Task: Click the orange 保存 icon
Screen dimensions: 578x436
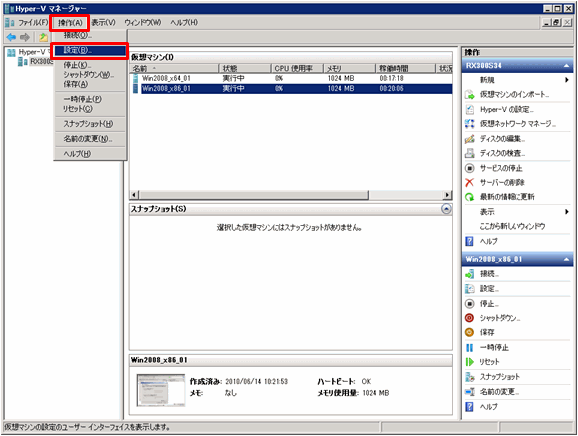Action: coord(469,332)
